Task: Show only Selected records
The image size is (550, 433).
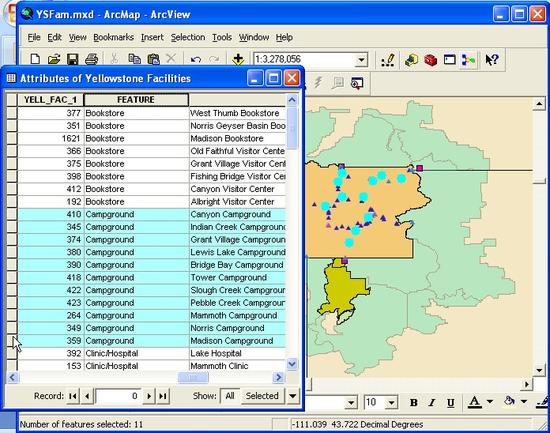Action: (x=262, y=396)
